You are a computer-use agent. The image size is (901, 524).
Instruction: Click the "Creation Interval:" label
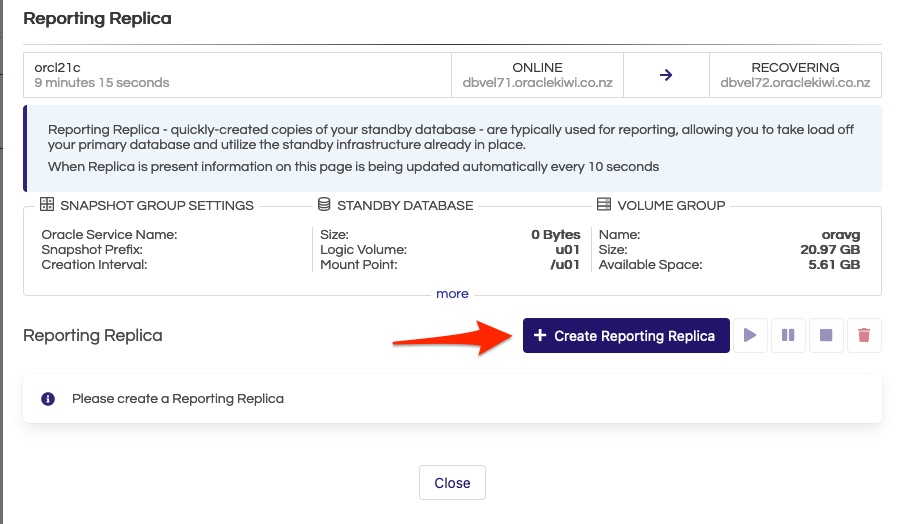(94, 264)
